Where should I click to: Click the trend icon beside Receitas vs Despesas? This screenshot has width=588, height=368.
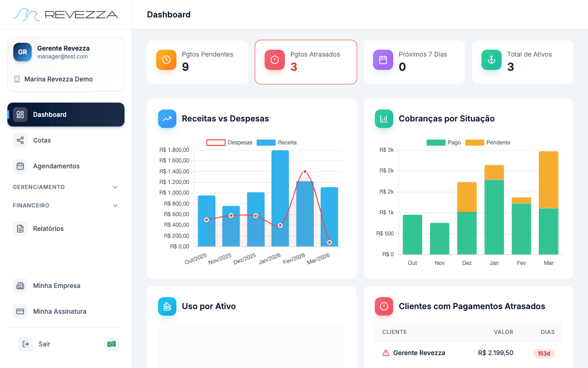[x=167, y=119]
